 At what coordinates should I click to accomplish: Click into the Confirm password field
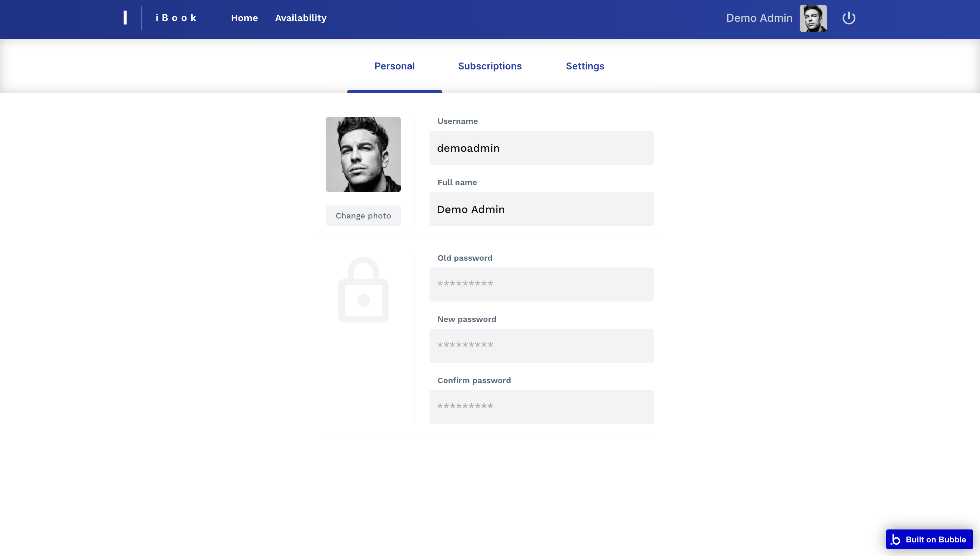(x=541, y=407)
